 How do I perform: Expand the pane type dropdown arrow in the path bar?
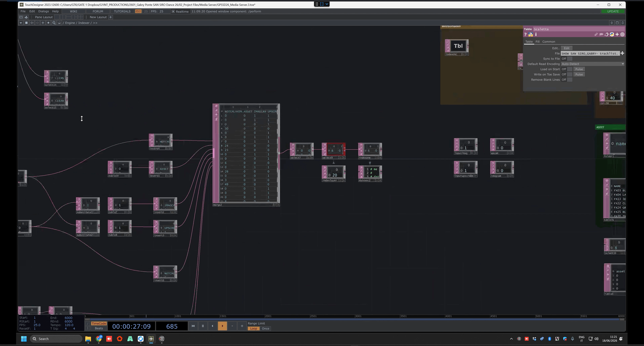click(21, 23)
